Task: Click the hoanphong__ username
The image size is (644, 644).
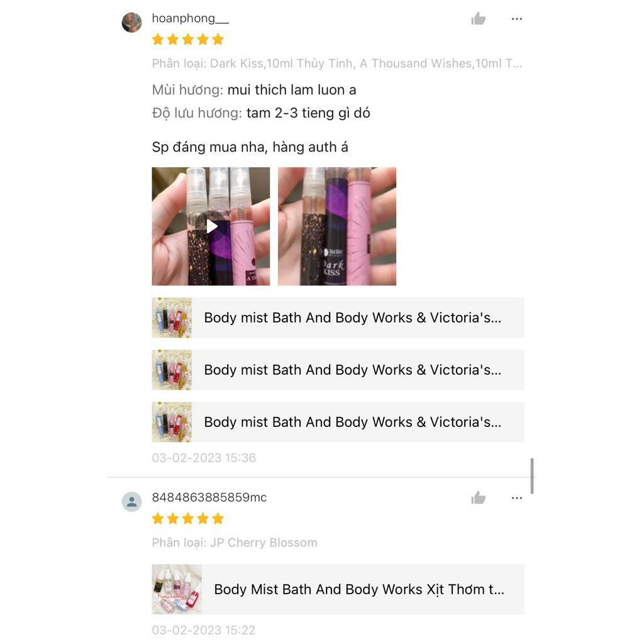Action: coord(190,18)
